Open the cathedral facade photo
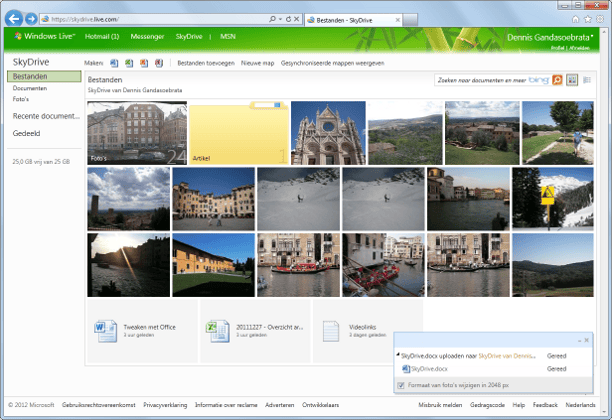612x420 pixels. coord(328,133)
